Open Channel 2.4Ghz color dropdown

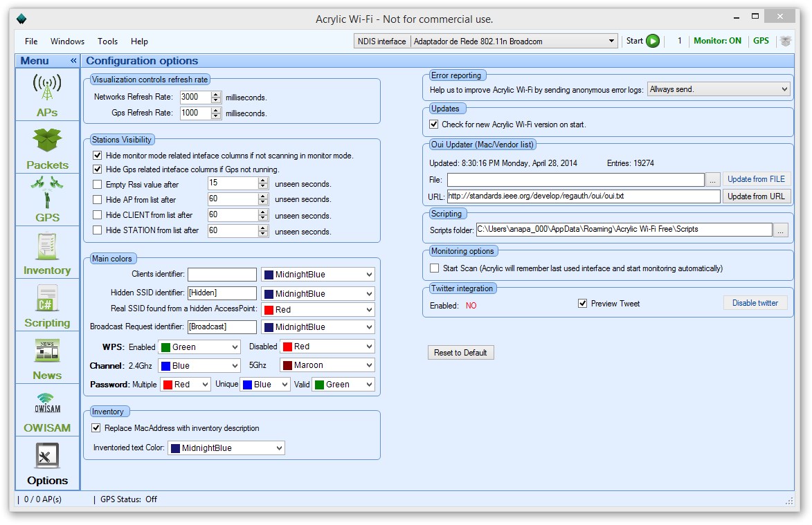click(199, 366)
